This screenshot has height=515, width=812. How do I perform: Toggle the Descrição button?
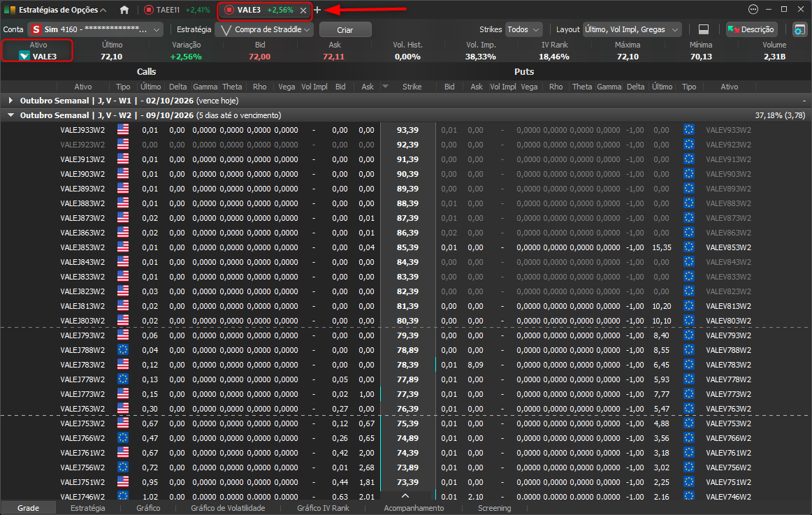pyautogui.click(x=751, y=29)
